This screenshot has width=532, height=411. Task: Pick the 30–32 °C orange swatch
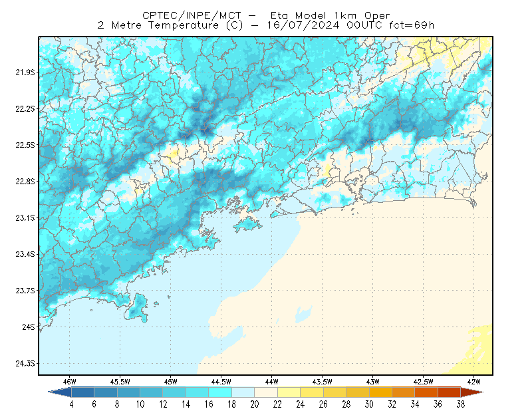380,392
